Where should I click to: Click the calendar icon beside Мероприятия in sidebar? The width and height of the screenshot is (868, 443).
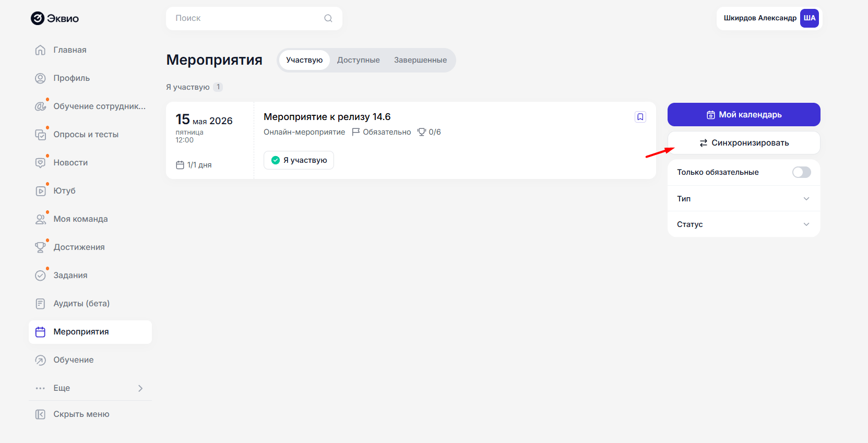coord(40,332)
